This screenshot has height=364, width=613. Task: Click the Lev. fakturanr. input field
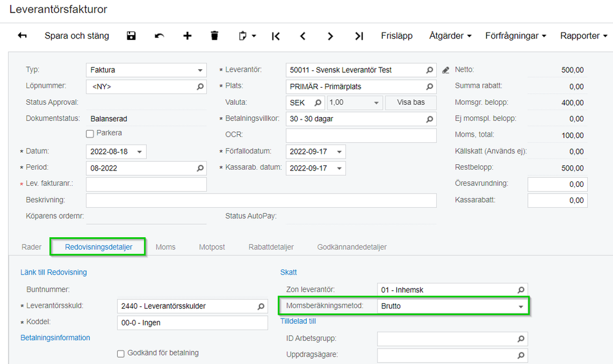coord(146,184)
